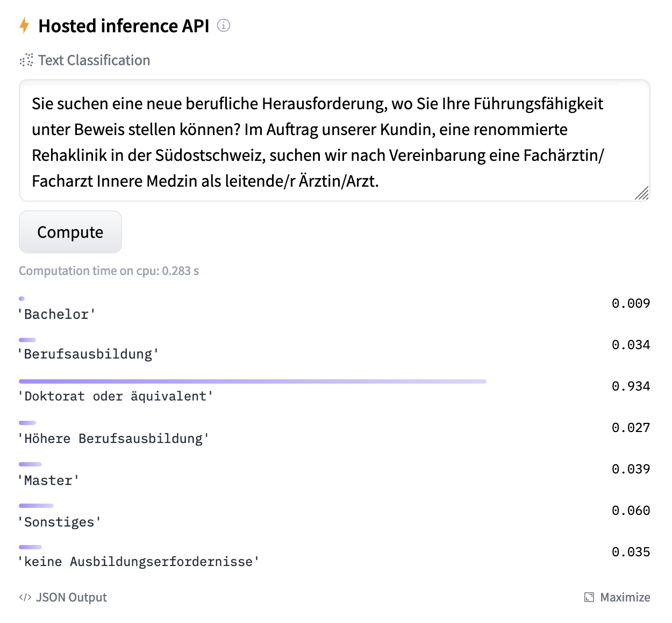This screenshot has height=623, width=672.
Task: Click the Maximize expand icon
Action: (589, 597)
